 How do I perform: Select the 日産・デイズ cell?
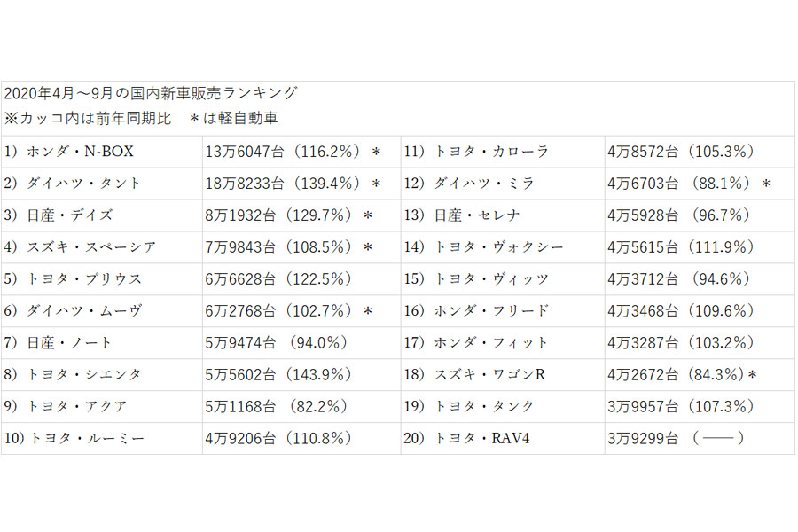pos(70,215)
